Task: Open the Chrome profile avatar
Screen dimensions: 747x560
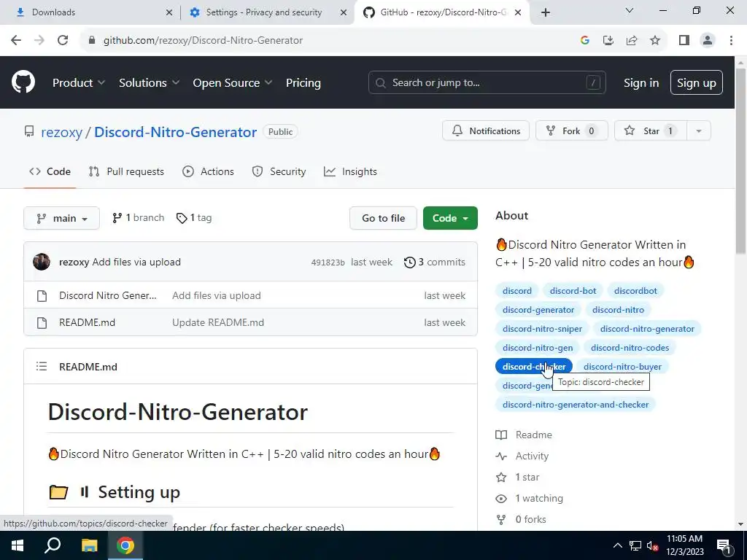Action: [x=708, y=41]
